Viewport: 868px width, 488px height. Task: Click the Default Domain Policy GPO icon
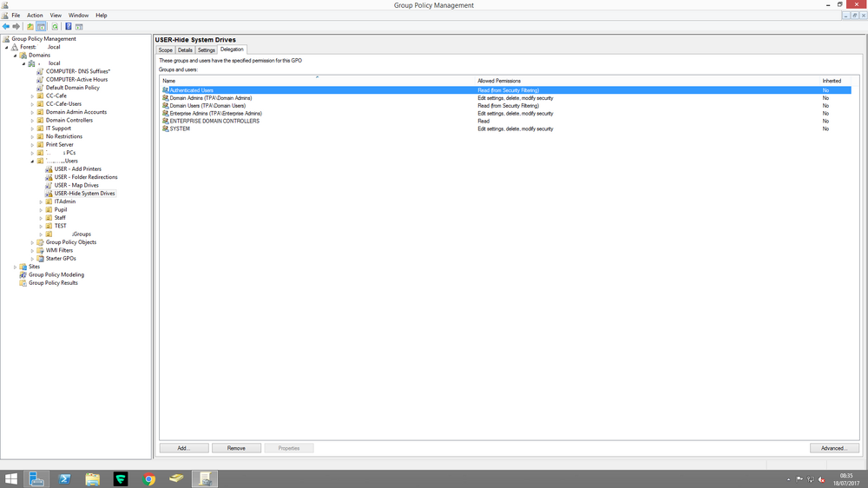point(40,88)
